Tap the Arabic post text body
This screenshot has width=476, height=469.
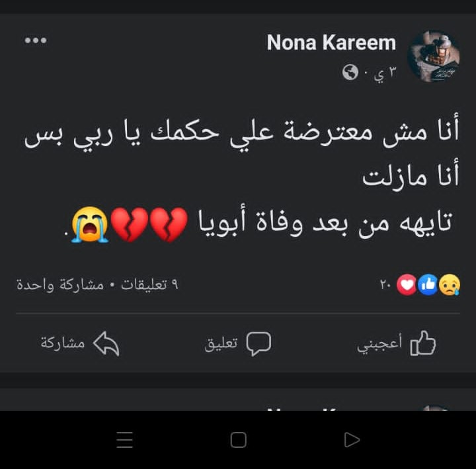pyautogui.click(x=242, y=177)
